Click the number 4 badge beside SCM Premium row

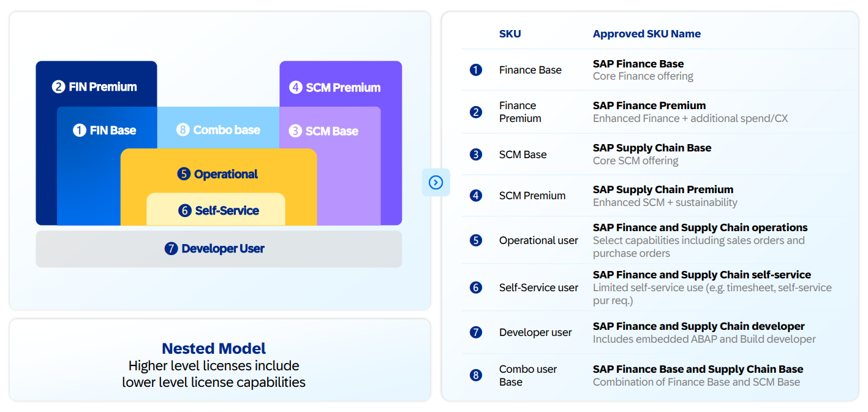point(476,196)
